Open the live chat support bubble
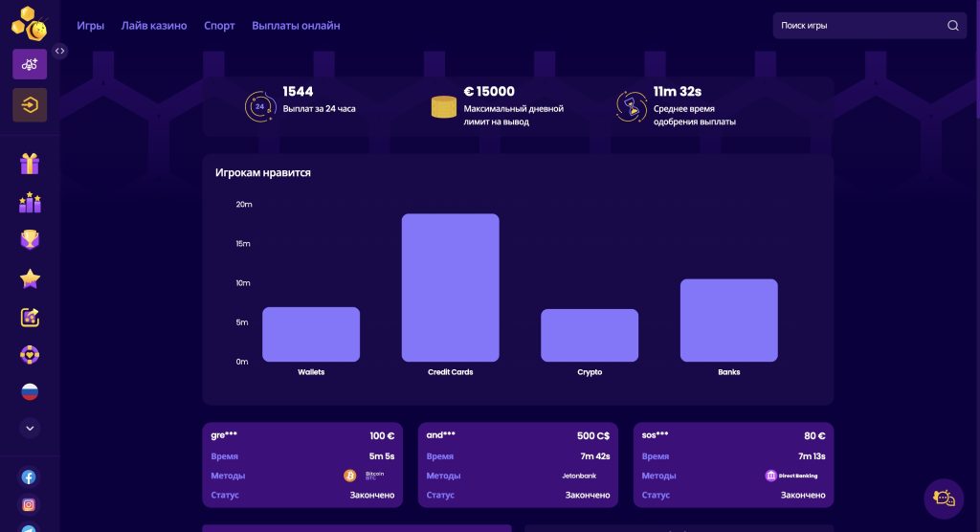The image size is (980, 532). pos(943,499)
